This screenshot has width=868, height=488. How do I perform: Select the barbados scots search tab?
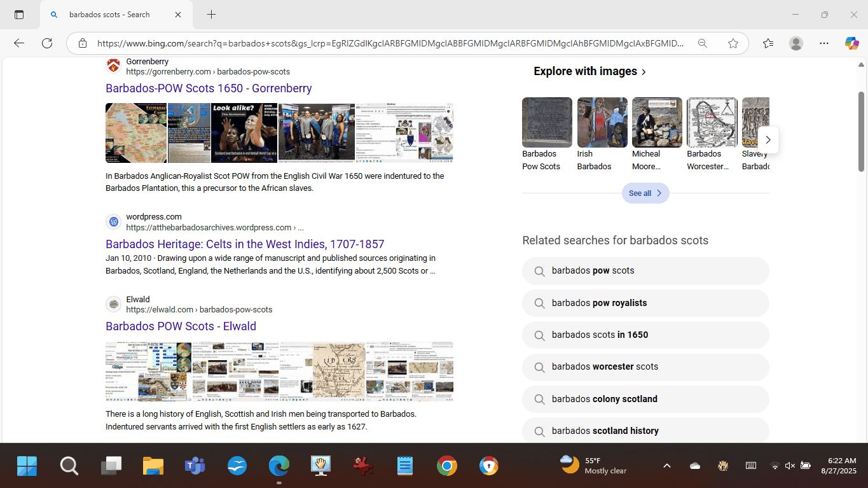click(109, 15)
